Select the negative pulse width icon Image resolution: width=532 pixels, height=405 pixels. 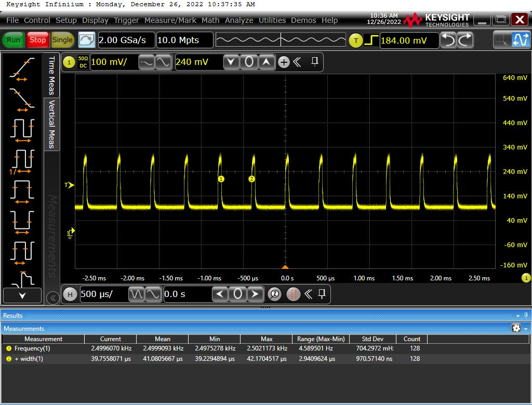tap(22, 222)
